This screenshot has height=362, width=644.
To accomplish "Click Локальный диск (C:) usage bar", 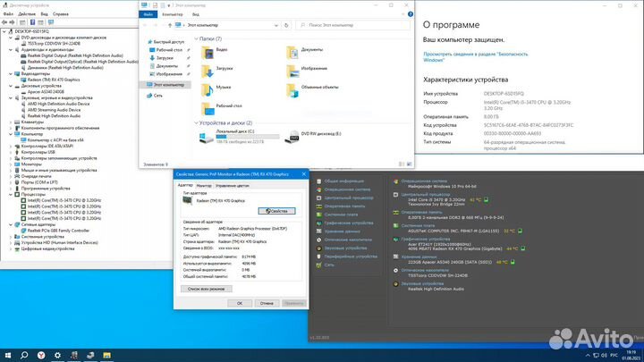I will pos(248,137).
